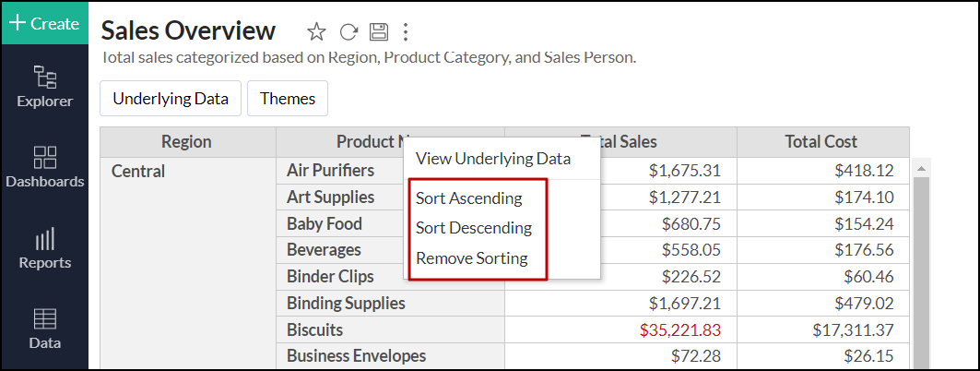
Task: Click the scrollbar up arrow
Action: click(919, 170)
